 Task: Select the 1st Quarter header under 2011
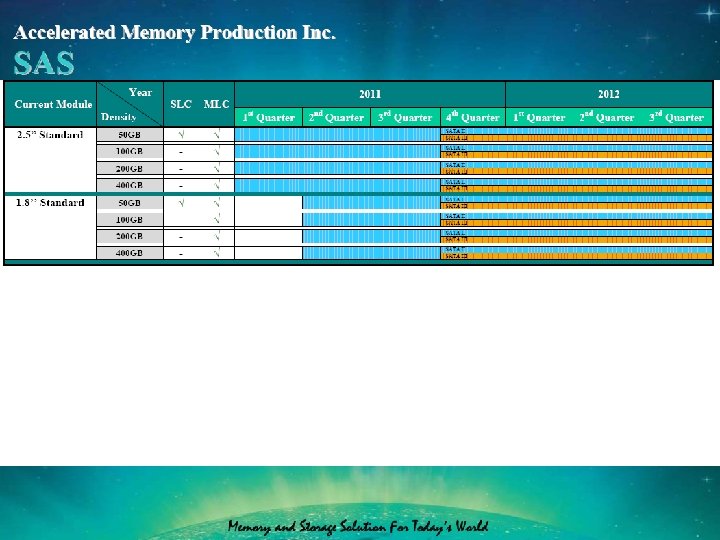269,118
